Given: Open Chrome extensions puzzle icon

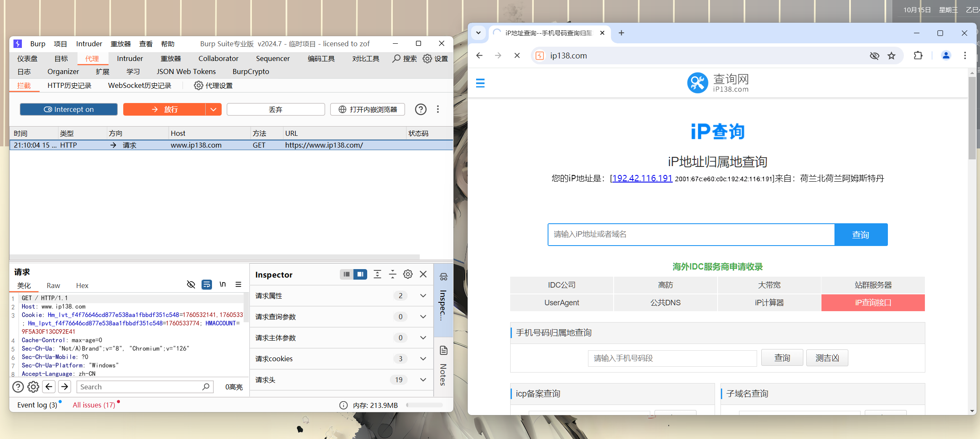Looking at the screenshot, I should pyautogui.click(x=918, y=56).
